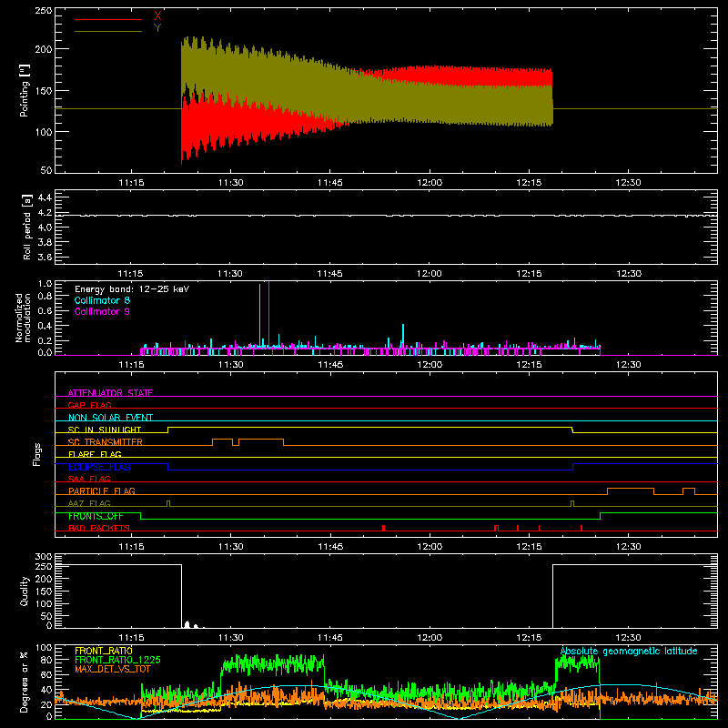Click the 'Absolute geomagnetic latitude' label
This screenshot has width=728, height=728.
[x=629, y=651]
